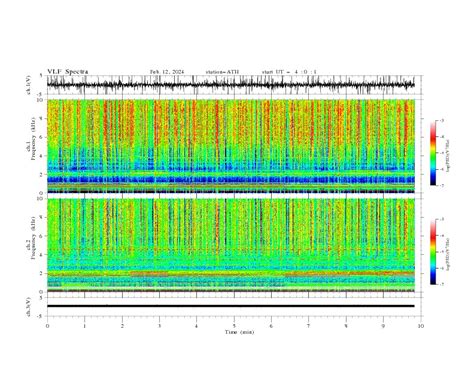Viewport: 474px width, 366px height.
Task: Click the "station=ATH" header text
Action: [x=222, y=72]
